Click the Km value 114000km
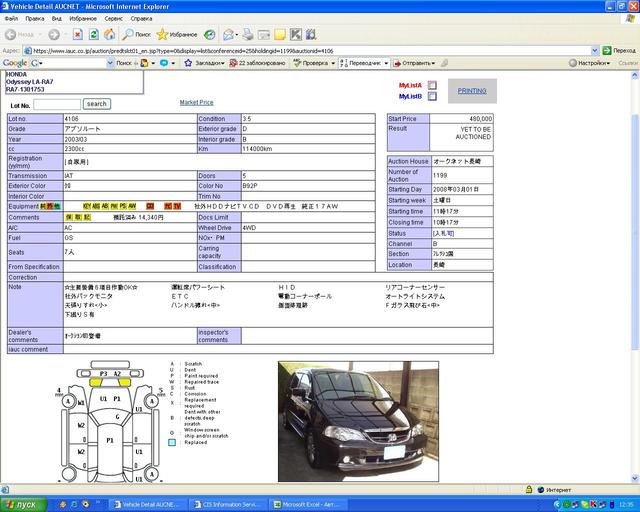This screenshot has width=640, height=512. click(257, 149)
